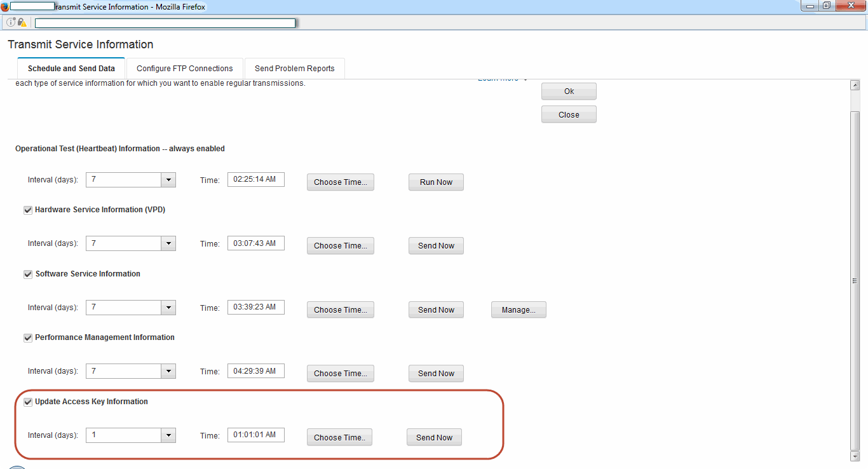This screenshot has width=868, height=469.
Task: Open the Heartbeat interval days dropdown
Action: click(168, 180)
